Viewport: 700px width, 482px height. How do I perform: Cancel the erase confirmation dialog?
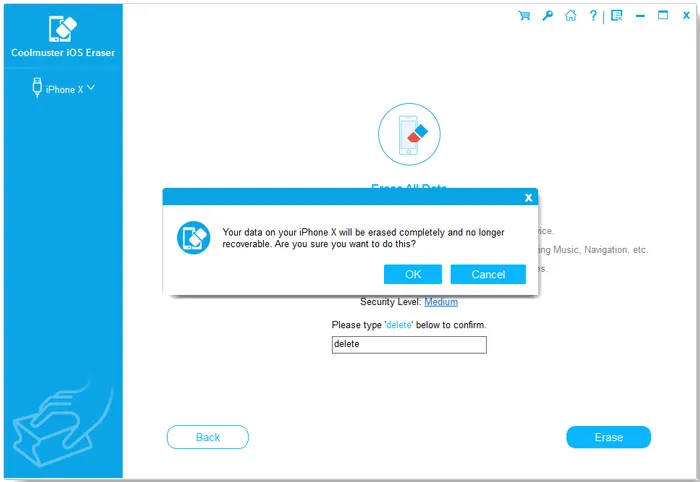coord(488,274)
